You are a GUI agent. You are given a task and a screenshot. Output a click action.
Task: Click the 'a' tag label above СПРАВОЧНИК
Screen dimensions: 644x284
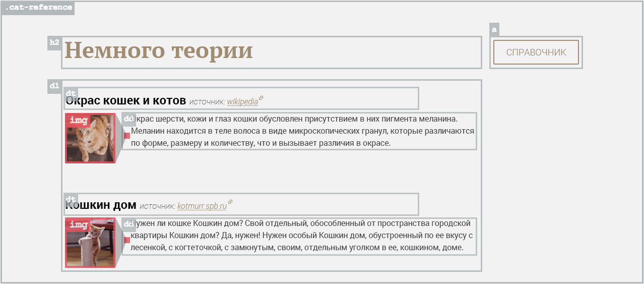(x=494, y=30)
